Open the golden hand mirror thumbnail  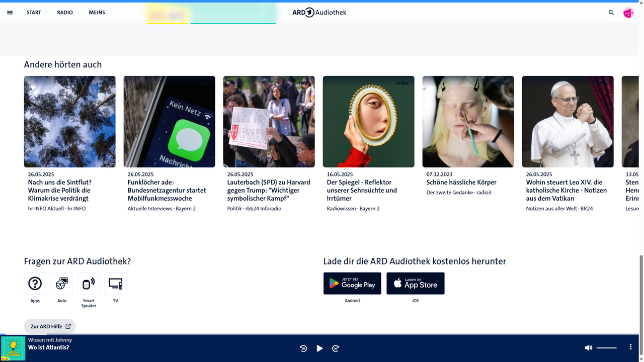[x=369, y=122]
